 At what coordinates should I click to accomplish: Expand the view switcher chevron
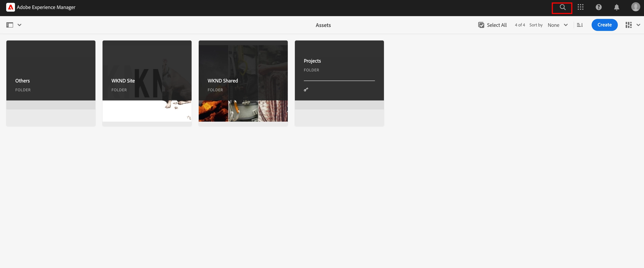(638, 25)
